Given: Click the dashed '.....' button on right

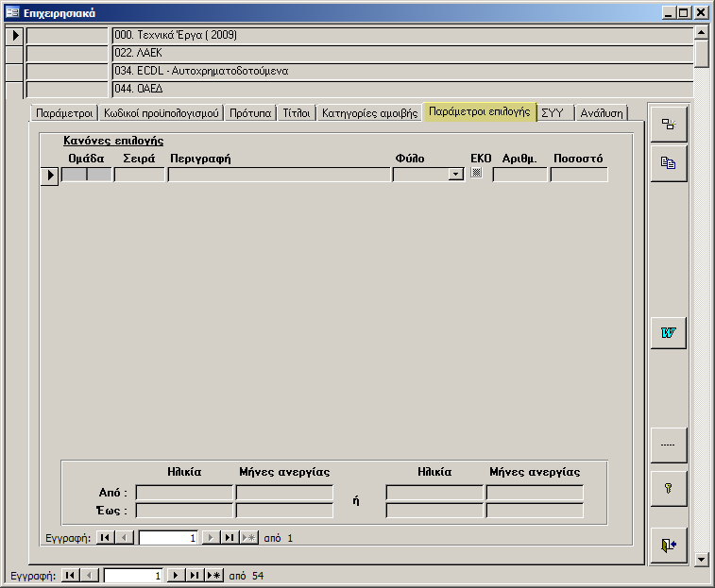Looking at the screenshot, I should tap(668, 445).
